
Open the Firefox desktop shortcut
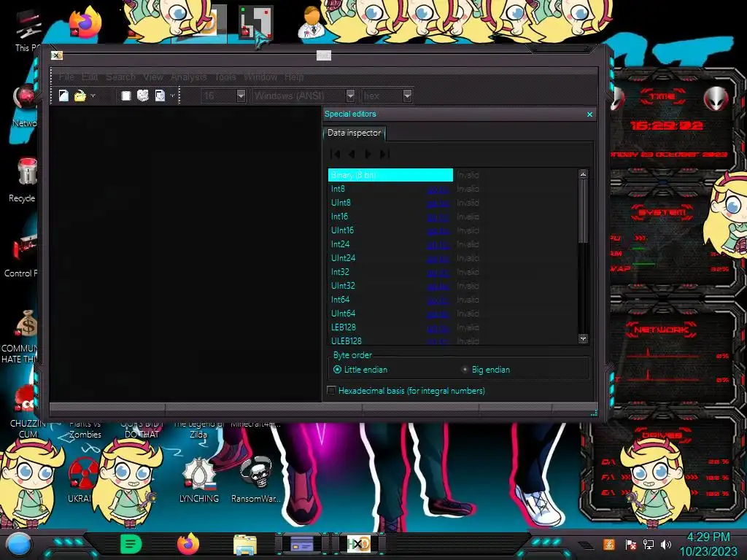point(85,23)
